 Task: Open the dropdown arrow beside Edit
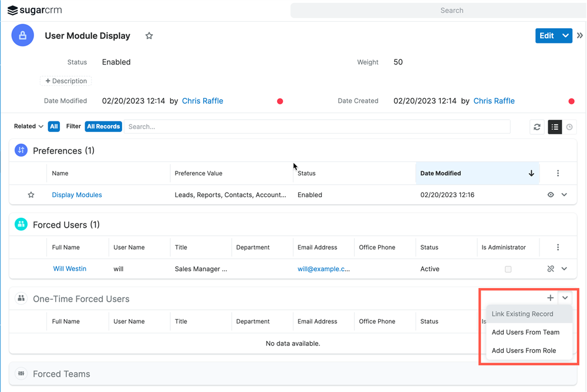tap(565, 36)
